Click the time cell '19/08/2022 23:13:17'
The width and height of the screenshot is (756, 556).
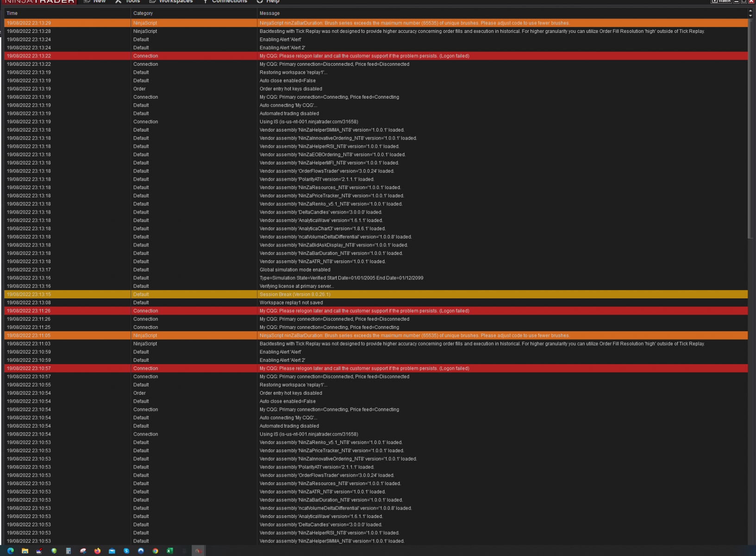(x=29, y=270)
